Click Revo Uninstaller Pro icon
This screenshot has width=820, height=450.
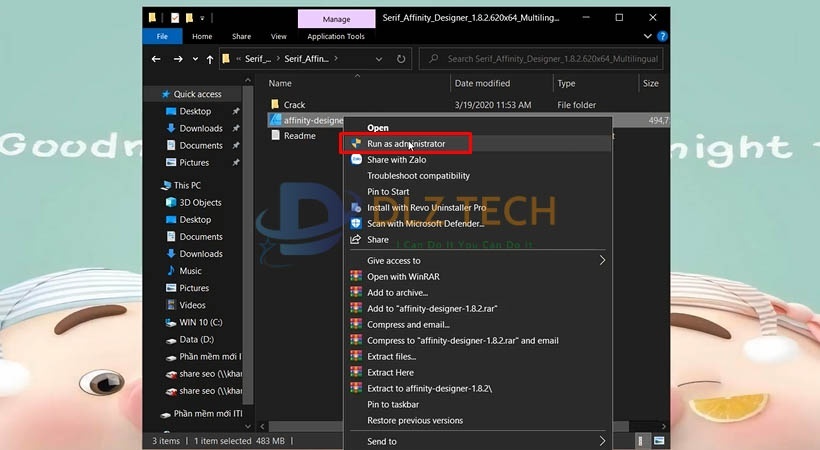pos(356,207)
